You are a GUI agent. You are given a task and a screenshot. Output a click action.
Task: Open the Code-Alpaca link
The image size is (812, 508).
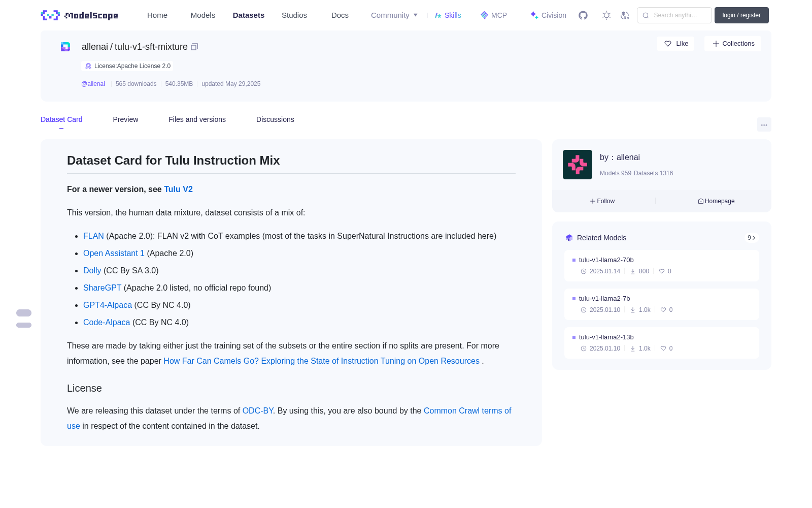pos(107,323)
